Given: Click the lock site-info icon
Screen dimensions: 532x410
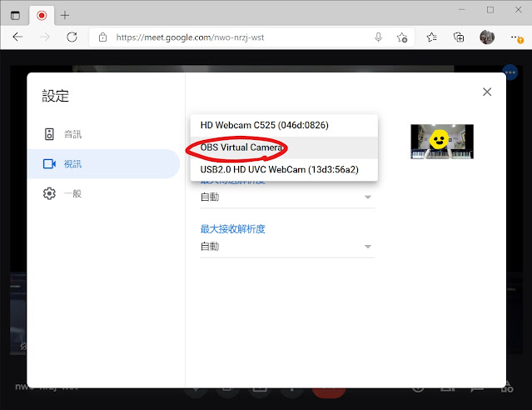Looking at the screenshot, I should pyautogui.click(x=102, y=37).
